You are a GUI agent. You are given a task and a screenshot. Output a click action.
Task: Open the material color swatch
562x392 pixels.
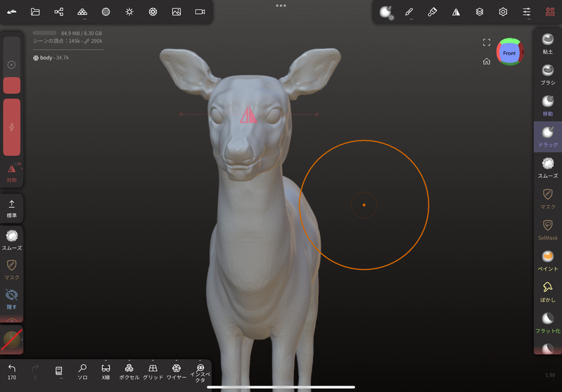point(12,339)
